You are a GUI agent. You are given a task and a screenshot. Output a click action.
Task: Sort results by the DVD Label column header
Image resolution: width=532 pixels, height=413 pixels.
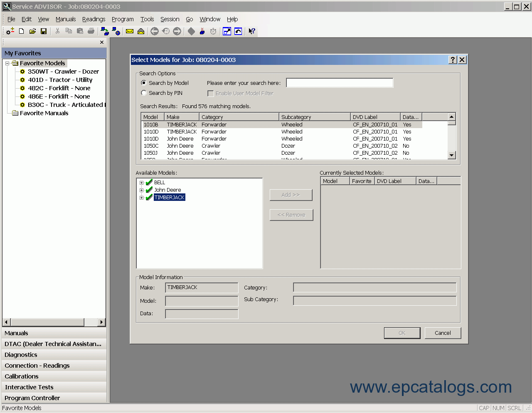[375, 117]
